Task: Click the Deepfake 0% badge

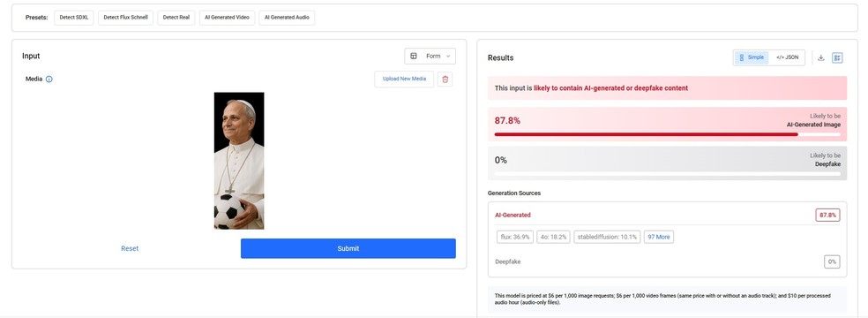Action: [x=832, y=261]
